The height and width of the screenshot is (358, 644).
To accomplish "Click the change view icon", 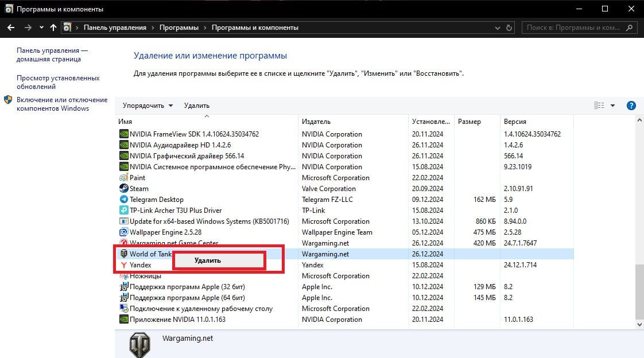I will pos(599,106).
